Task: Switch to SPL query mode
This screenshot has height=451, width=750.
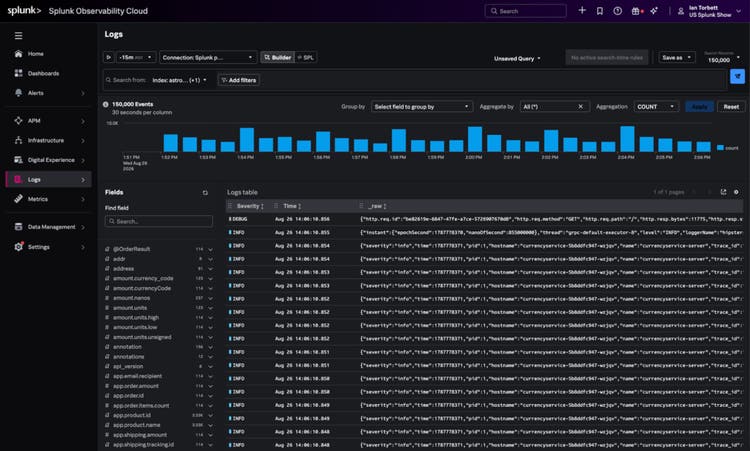Action: tap(306, 57)
